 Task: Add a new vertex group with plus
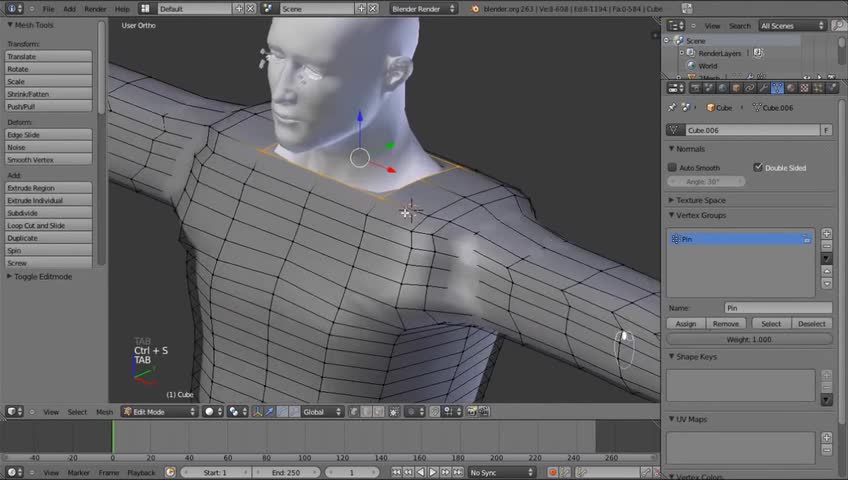click(x=827, y=232)
